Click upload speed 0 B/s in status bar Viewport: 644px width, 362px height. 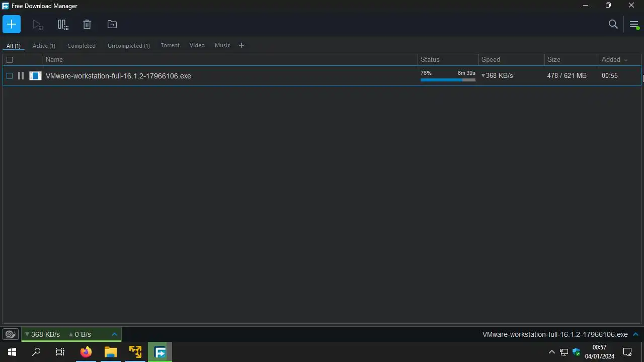coord(79,334)
